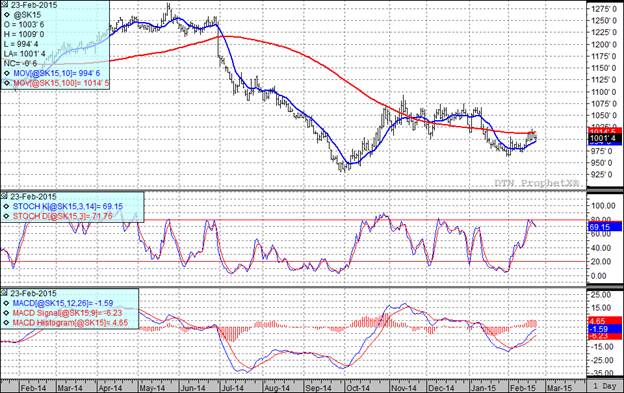
Task: Click the MACD[@SK15,12,26]= -1.59 entry
Action: [63, 304]
